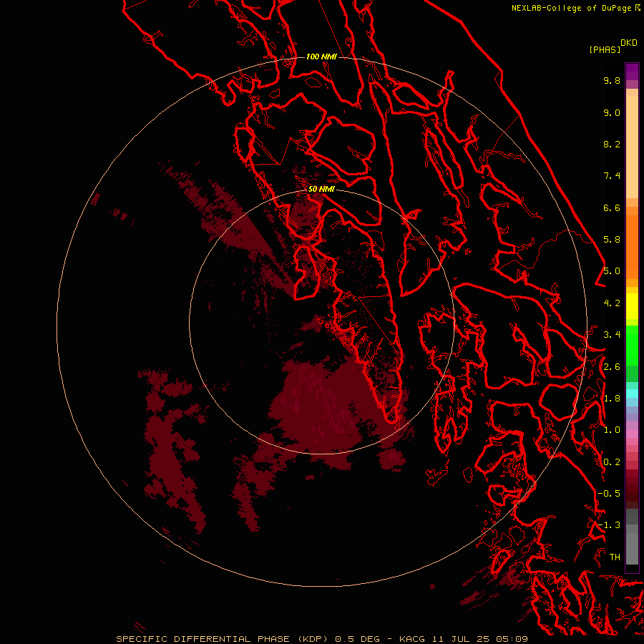Click the TH threshold label
This screenshot has height=644, width=644.
pos(615,557)
